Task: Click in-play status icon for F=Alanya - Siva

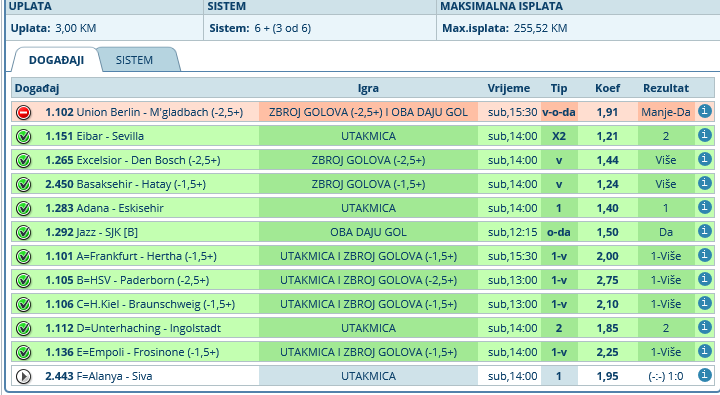Action: 23,377
